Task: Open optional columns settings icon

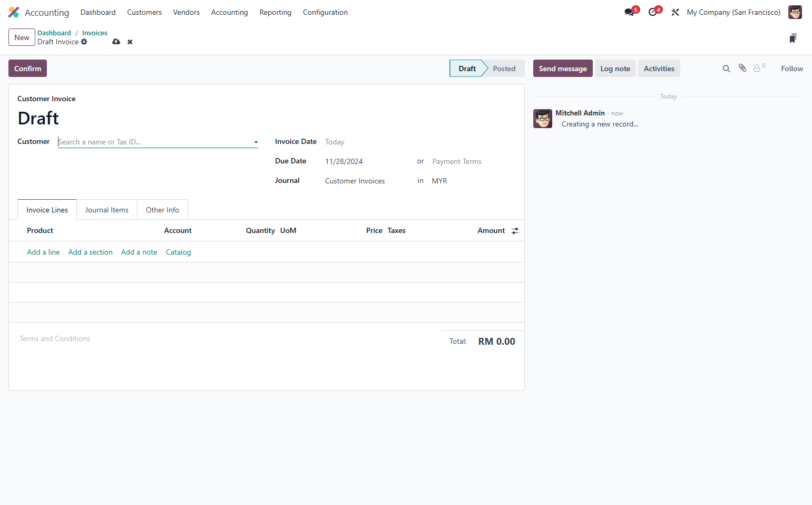Action: (x=515, y=231)
